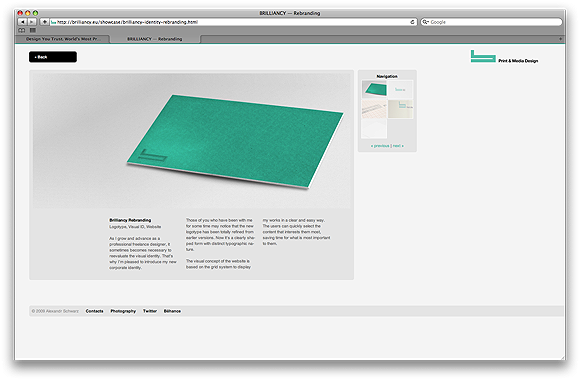Click the 2009 Alexandr Schwarz copyright text
The width and height of the screenshot is (580, 380).
coord(55,311)
